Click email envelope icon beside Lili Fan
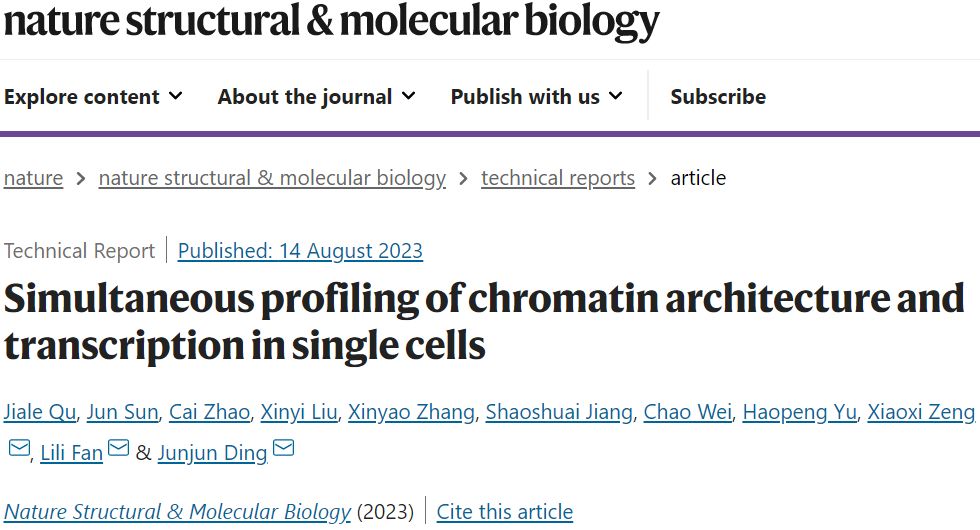The width and height of the screenshot is (980, 530). point(118,448)
